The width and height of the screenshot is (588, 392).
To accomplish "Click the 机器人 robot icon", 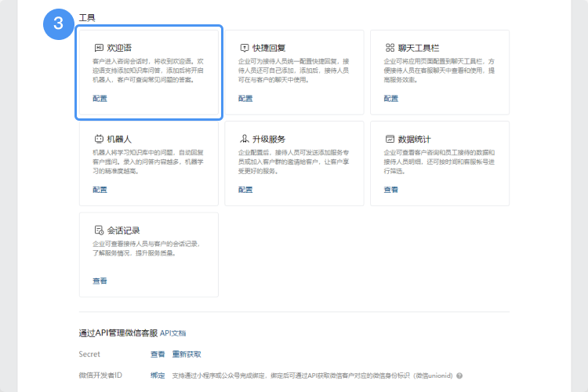I will (99, 139).
